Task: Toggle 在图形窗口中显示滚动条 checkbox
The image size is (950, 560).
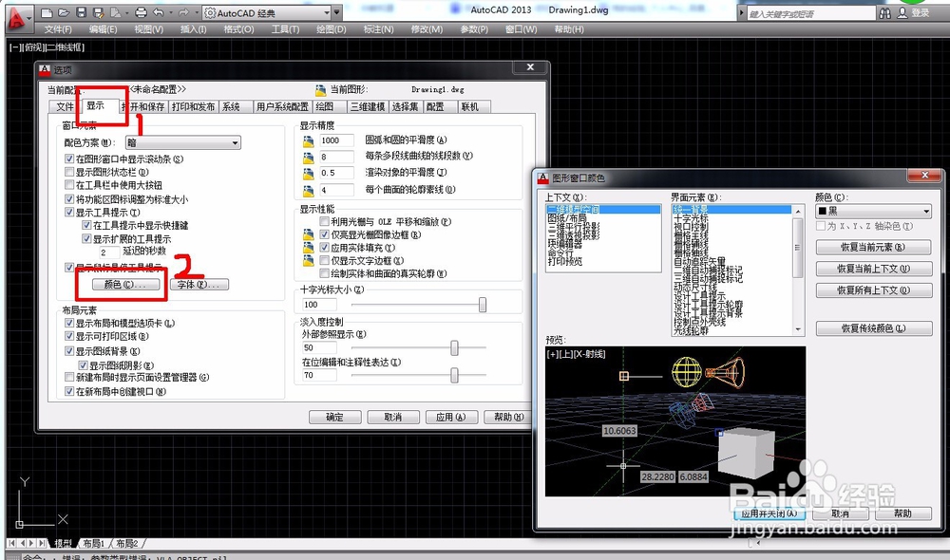Action: 69,159
